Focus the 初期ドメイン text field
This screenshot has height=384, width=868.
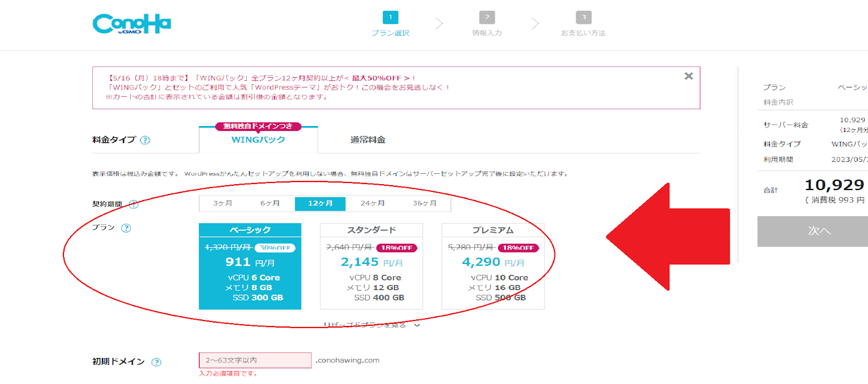tap(255, 360)
